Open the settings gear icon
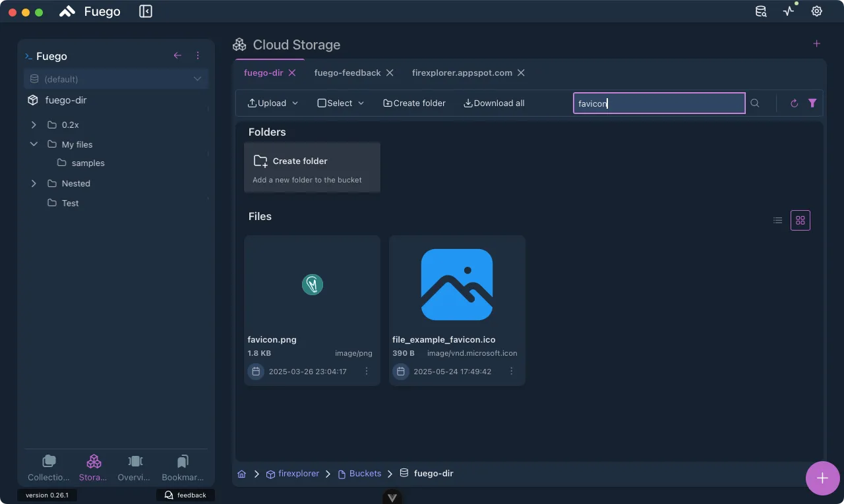Viewport: 844px width, 504px height. tap(816, 11)
